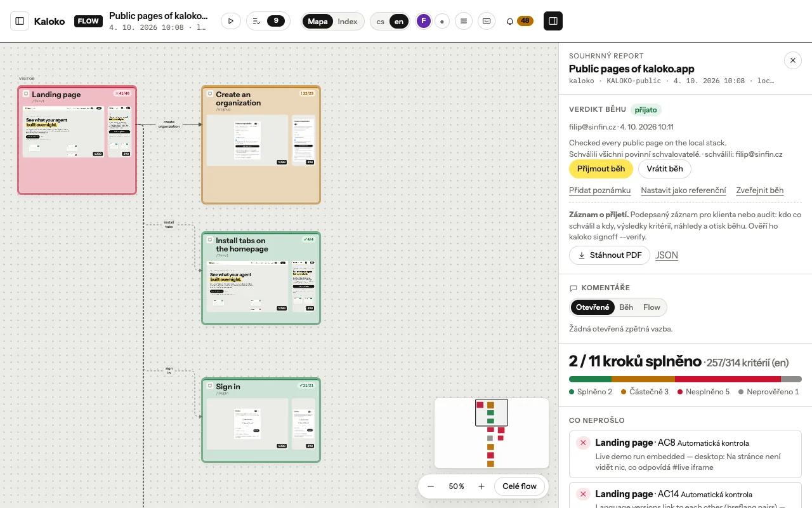Open the checklist with count 9
The image size is (812, 508).
[x=268, y=21]
